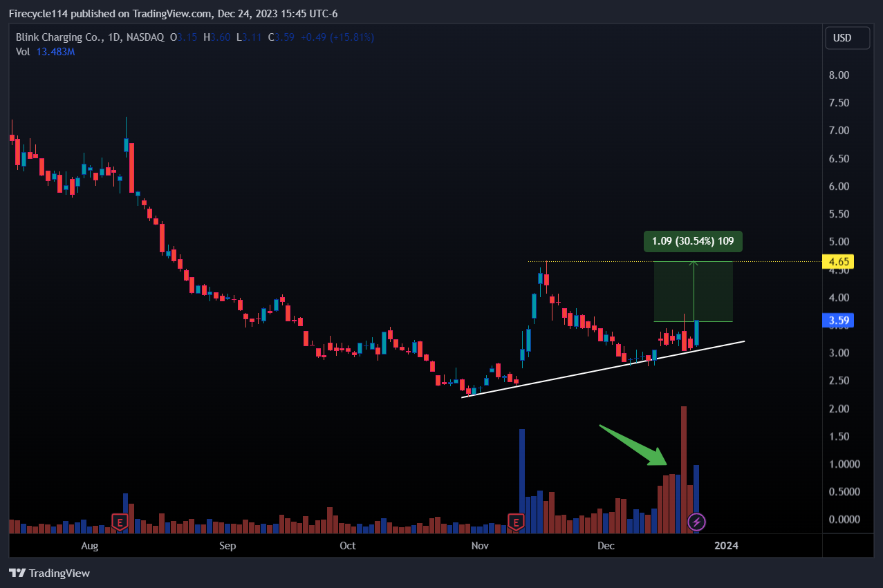The width and height of the screenshot is (883, 588).
Task: Click the August earnings E marker
Action: click(120, 522)
